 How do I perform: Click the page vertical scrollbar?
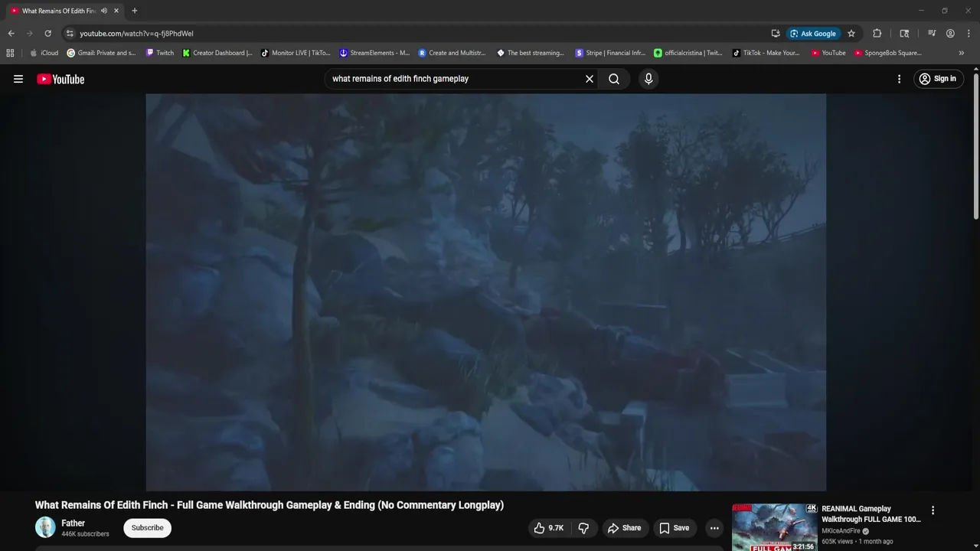[x=976, y=145]
